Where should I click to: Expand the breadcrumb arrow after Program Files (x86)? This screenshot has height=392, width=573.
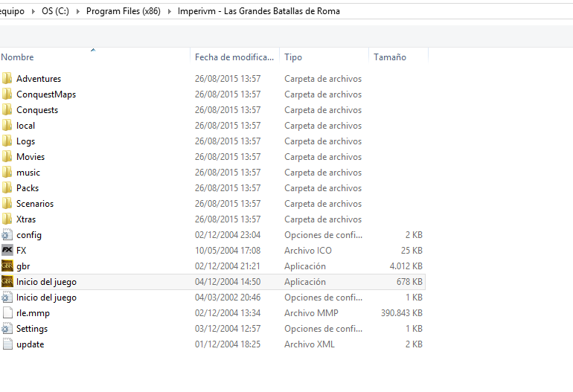(170, 11)
